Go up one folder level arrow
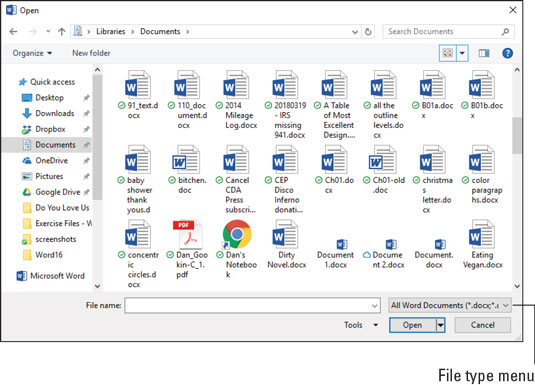Image resolution: width=535 pixels, height=385 pixels. click(x=61, y=32)
